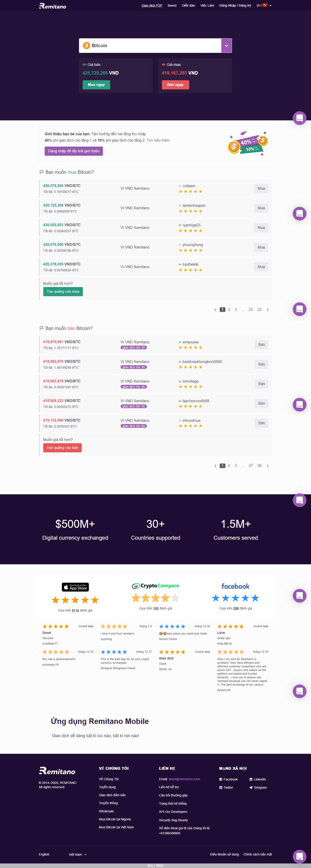This screenshot has height=868, width=311.
Task: Click Bán button for linhvillage offer
Action: 262,383
